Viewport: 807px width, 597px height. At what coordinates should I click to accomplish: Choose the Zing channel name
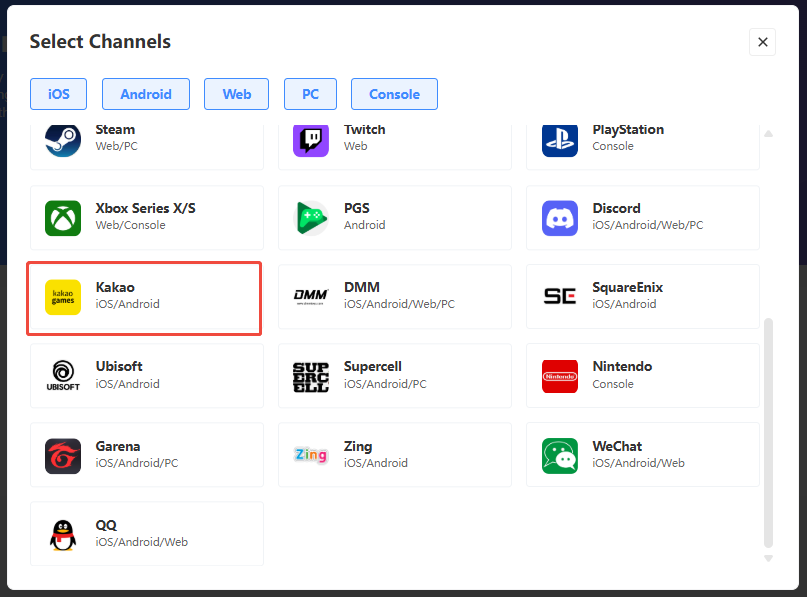coord(358,446)
